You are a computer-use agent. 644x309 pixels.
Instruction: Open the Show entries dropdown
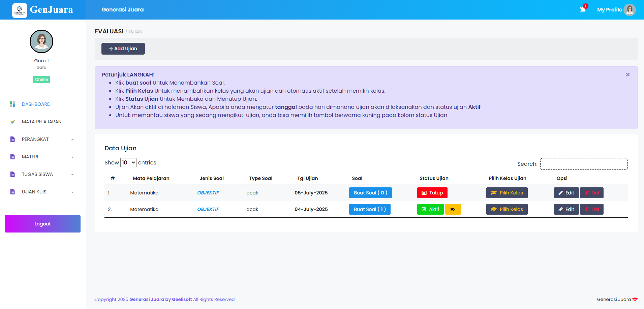pos(128,163)
